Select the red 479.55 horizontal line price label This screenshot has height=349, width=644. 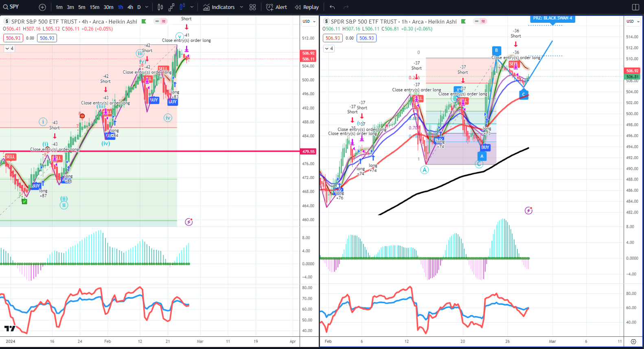pyautogui.click(x=308, y=151)
